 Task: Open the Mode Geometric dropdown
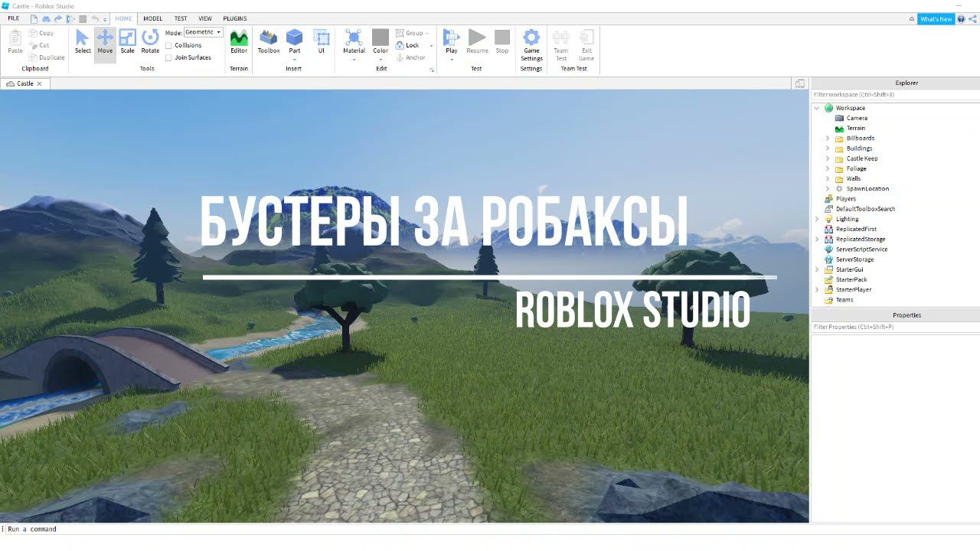point(203,32)
